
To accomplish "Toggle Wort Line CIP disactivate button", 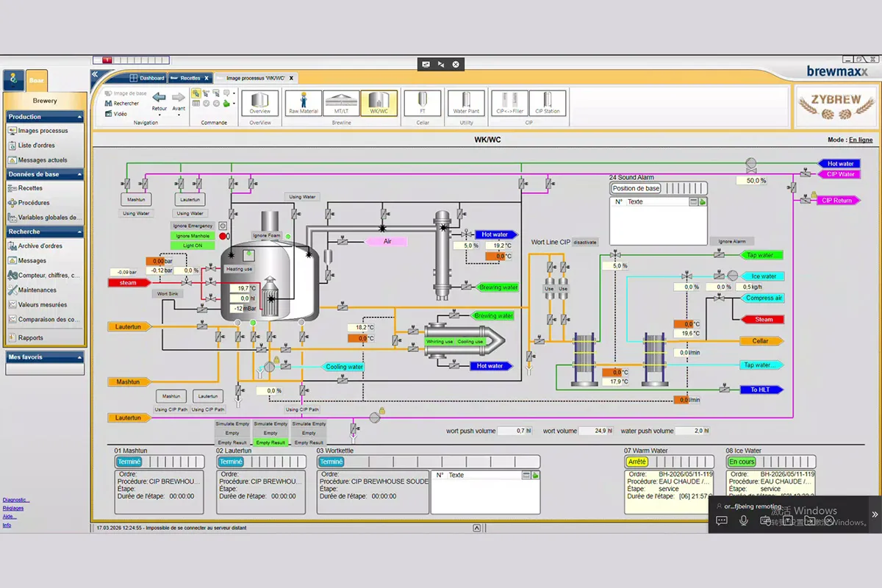I will 585,242.
